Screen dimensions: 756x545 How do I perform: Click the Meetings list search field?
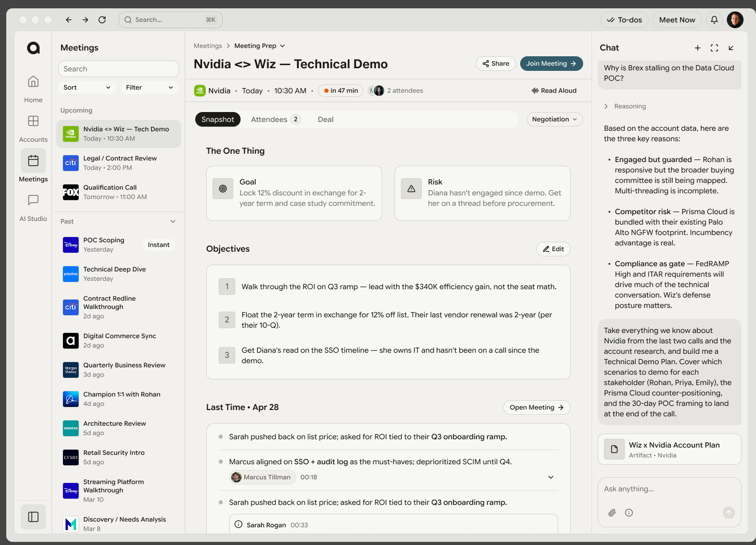[119, 69]
